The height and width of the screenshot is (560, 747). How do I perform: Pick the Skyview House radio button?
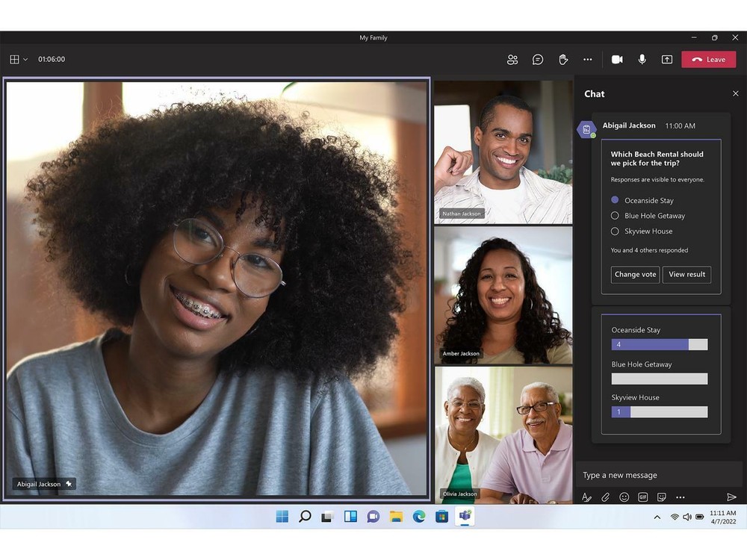(615, 231)
